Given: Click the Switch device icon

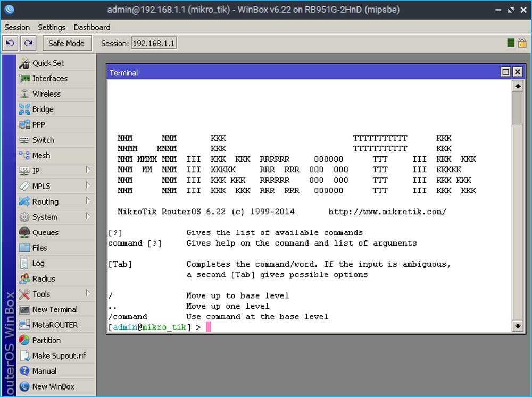Looking at the screenshot, I should coord(24,140).
